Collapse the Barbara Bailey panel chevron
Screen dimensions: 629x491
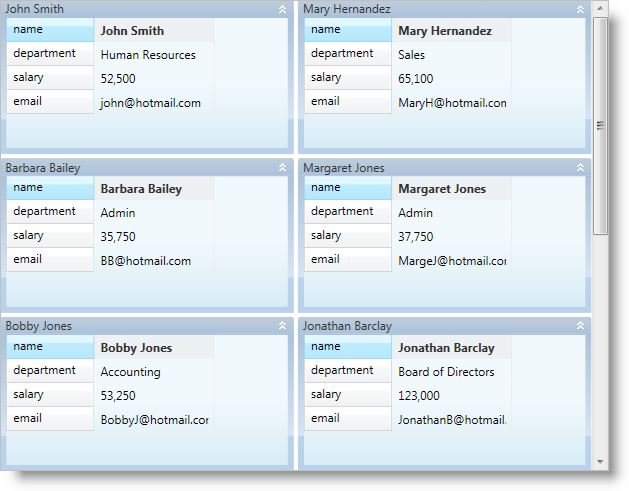(x=282, y=168)
